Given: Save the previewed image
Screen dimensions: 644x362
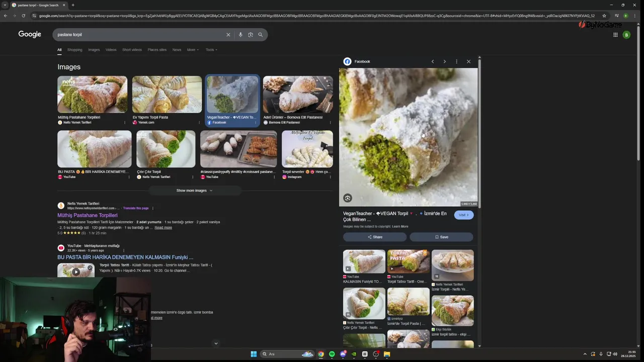Looking at the screenshot, I should point(441,237).
